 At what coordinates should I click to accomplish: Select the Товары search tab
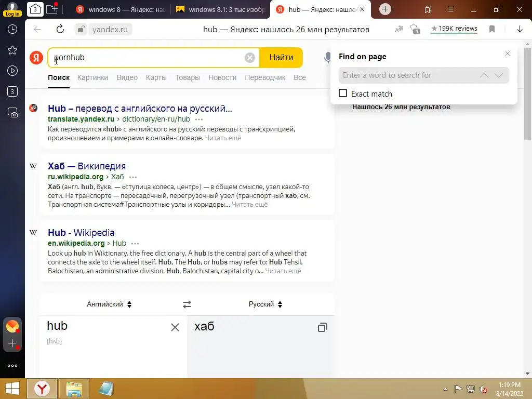(x=187, y=77)
